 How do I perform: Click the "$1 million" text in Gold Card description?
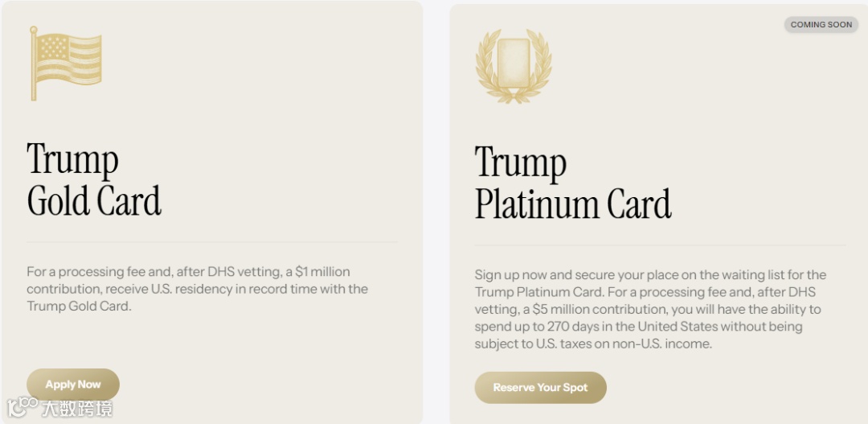coord(322,272)
